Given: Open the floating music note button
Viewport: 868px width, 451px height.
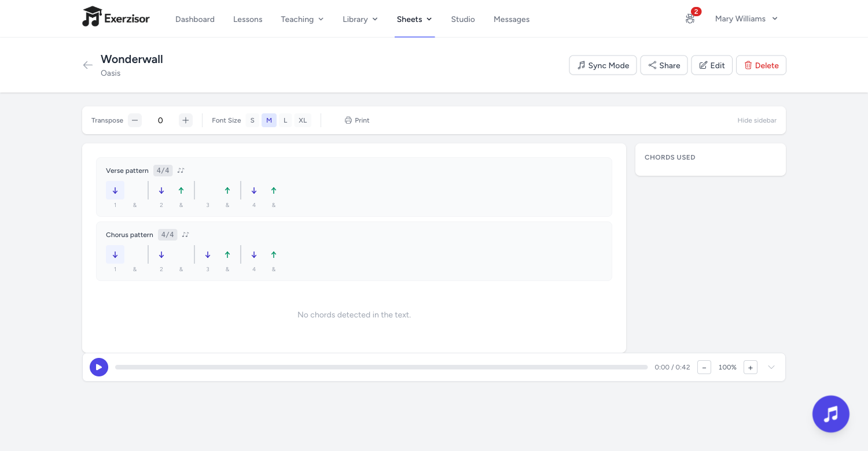Looking at the screenshot, I should (831, 414).
